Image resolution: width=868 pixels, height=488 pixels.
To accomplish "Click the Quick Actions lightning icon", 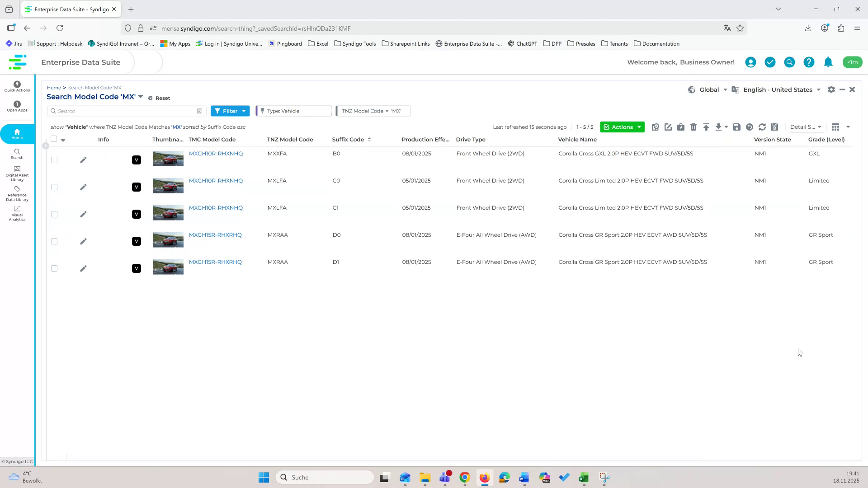I will pos(17,84).
